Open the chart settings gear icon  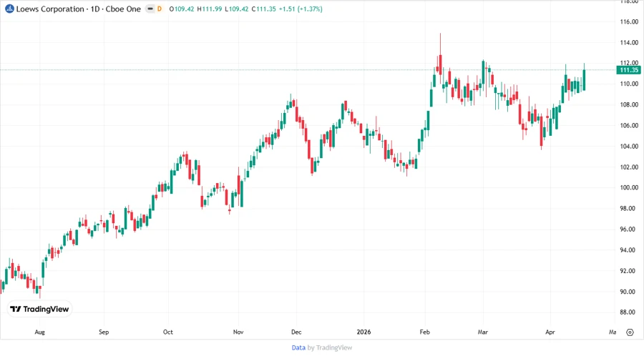pyautogui.click(x=630, y=332)
